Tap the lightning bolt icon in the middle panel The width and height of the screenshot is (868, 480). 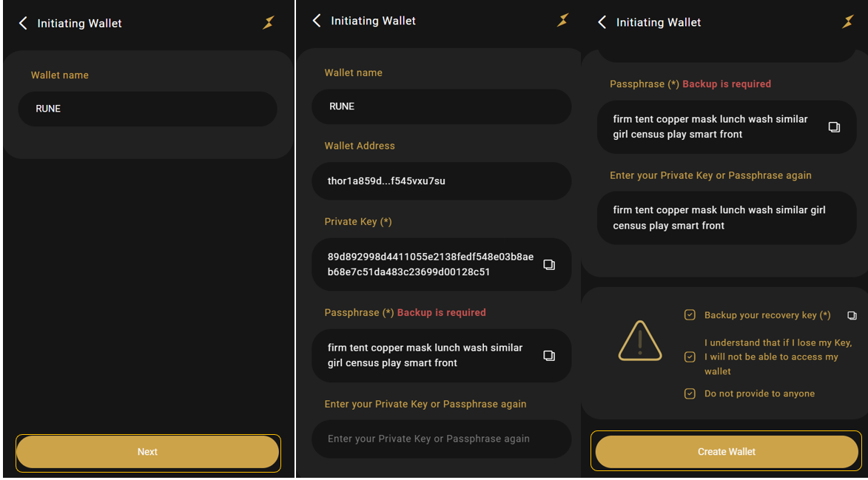tap(563, 21)
